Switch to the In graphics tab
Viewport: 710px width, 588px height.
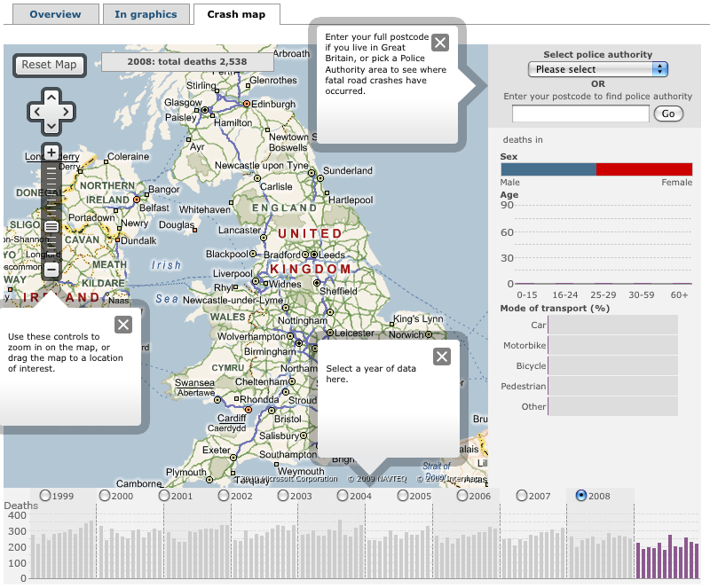pos(146,14)
